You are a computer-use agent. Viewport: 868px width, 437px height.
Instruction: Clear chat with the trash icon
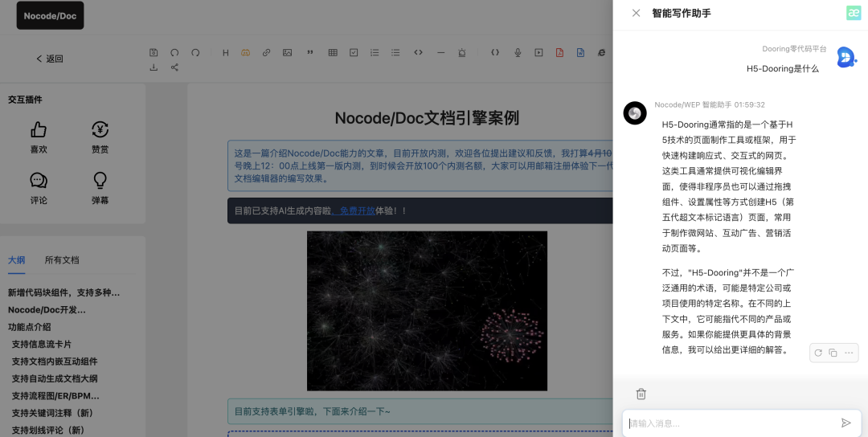(641, 394)
